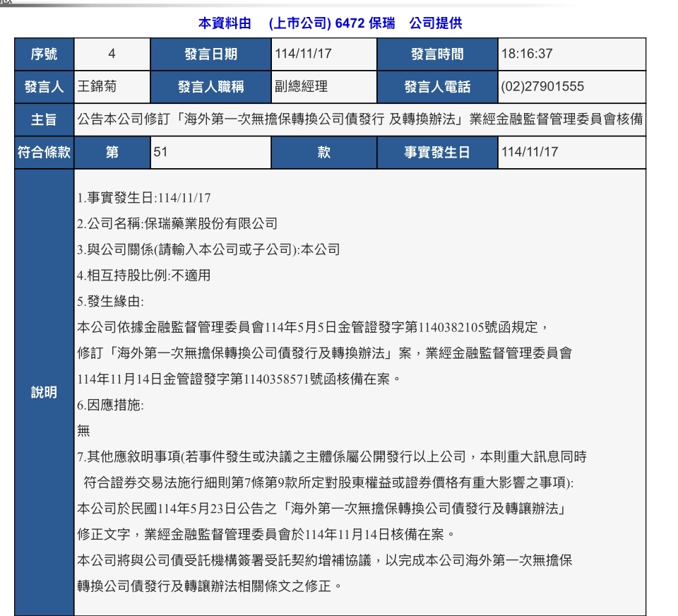The height and width of the screenshot is (616, 678).
Task: Click the '主旨' header cell
Action: [44, 119]
